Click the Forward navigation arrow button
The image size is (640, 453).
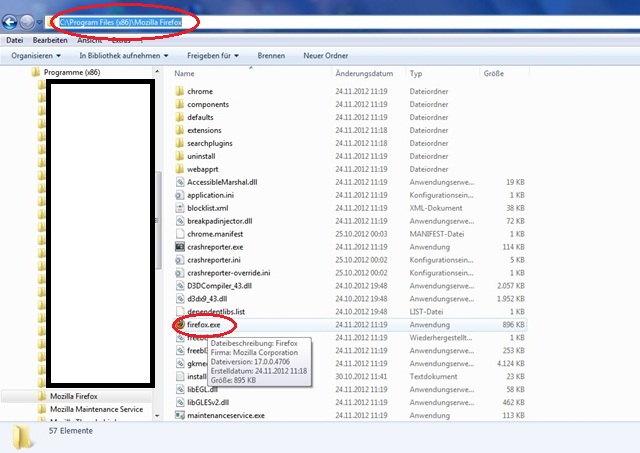[27, 22]
